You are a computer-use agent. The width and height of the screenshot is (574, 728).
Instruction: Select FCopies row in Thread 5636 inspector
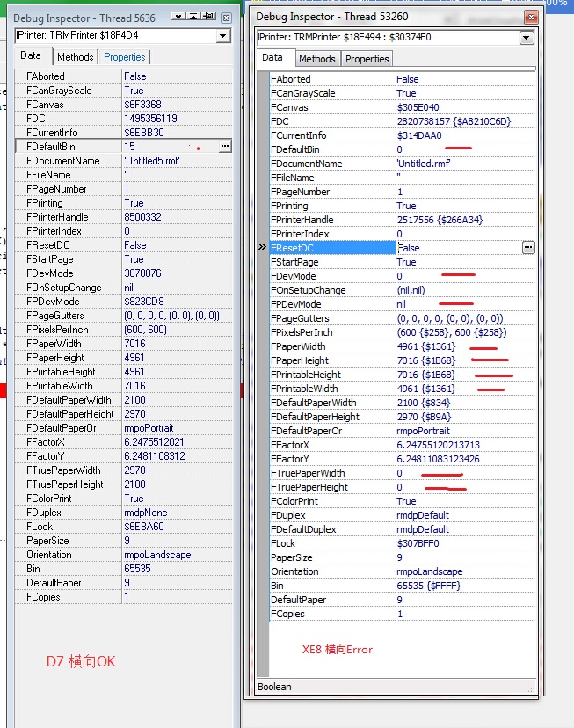[124, 597]
